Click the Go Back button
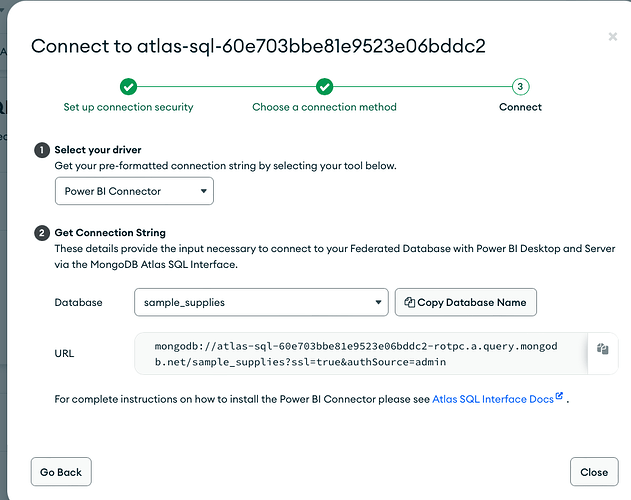Image resolution: width=631 pixels, height=500 pixels. click(61, 472)
